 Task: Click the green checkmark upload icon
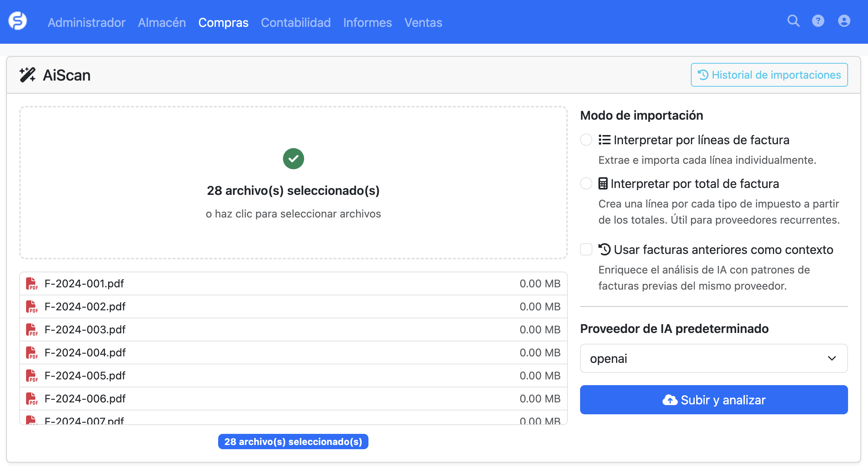point(293,158)
